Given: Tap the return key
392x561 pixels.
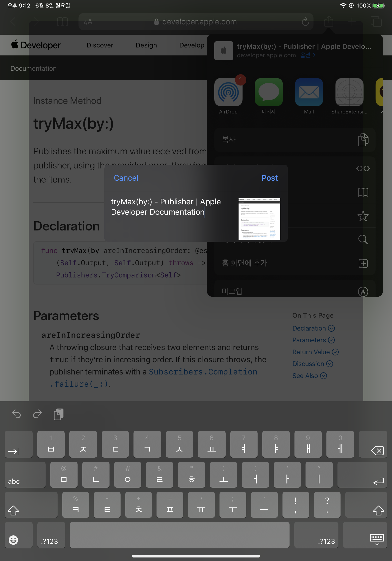Looking at the screenshot, I should (x=362, y=475).
